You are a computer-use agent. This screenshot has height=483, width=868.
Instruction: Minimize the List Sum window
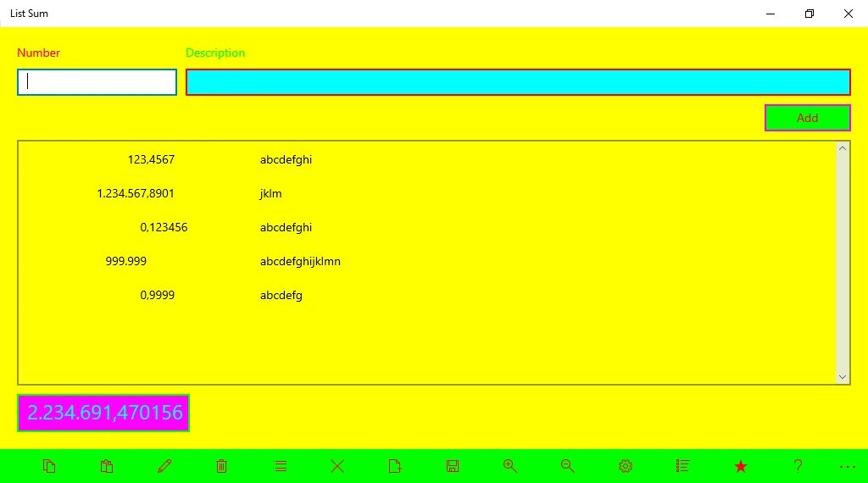click(x=770, y=14)
